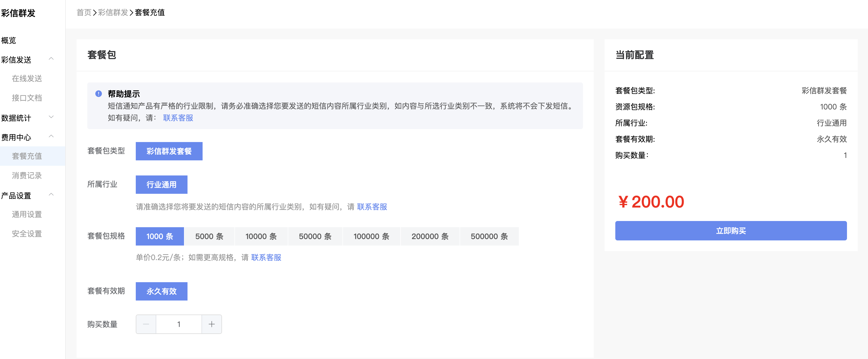Click 联系客服 link under 所属行业
Viewport: 868px width, 359px height.
[x=372, y=207]
